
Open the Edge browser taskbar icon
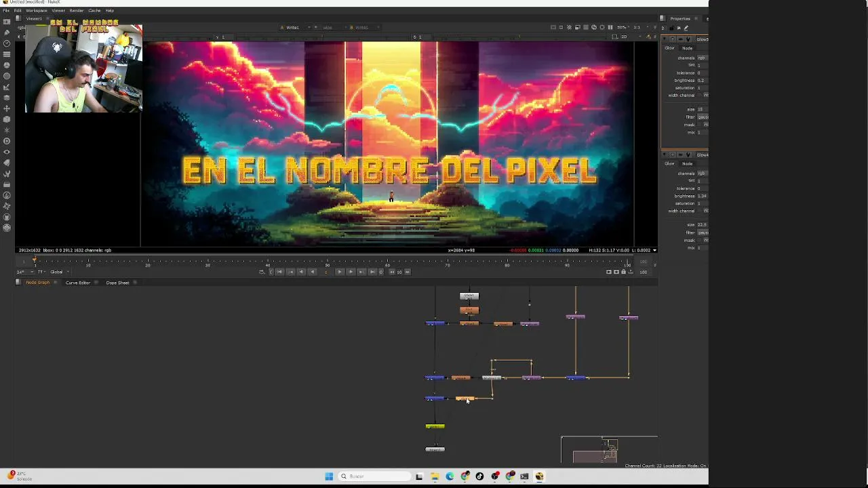click(450, 476)
